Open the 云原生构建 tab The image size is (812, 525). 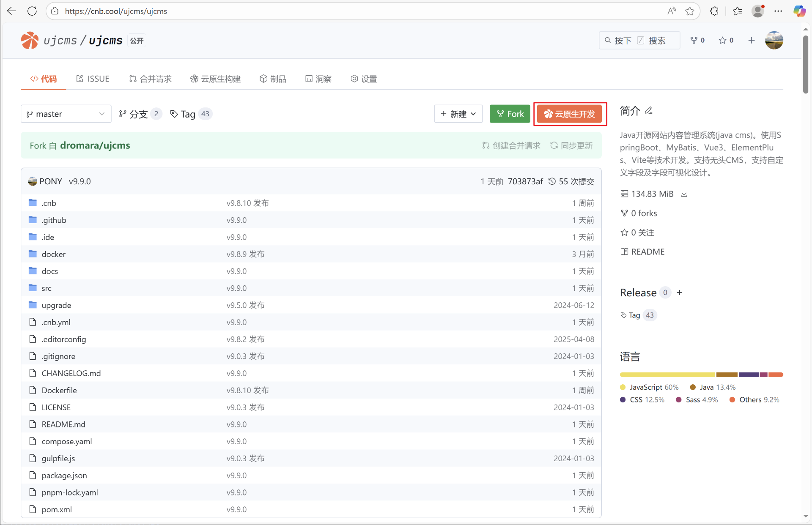pos(215,79)
